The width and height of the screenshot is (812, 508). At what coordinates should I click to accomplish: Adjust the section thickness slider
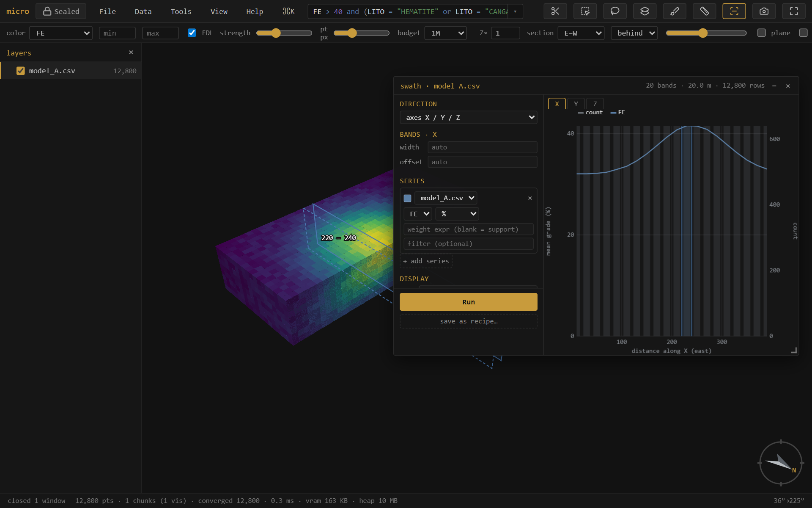tap(706, 33)
